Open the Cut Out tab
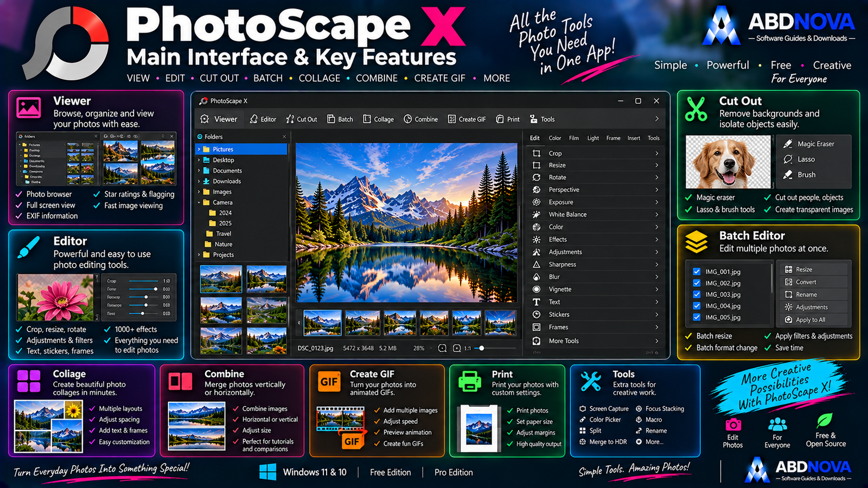 click(x=302, y=119)
